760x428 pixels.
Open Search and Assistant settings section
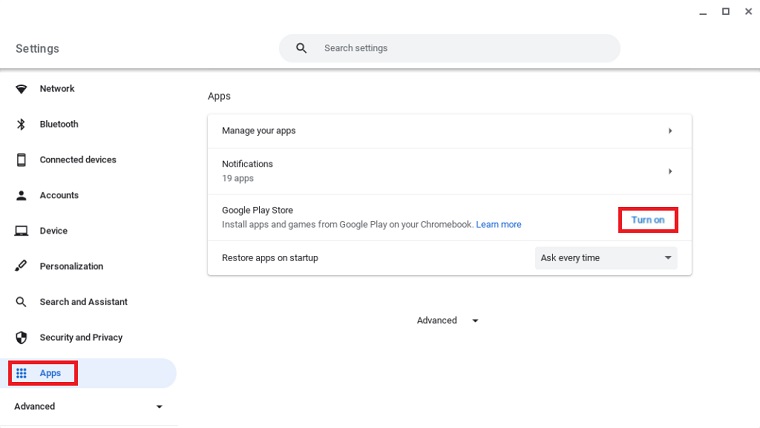(x=83, y=302)
